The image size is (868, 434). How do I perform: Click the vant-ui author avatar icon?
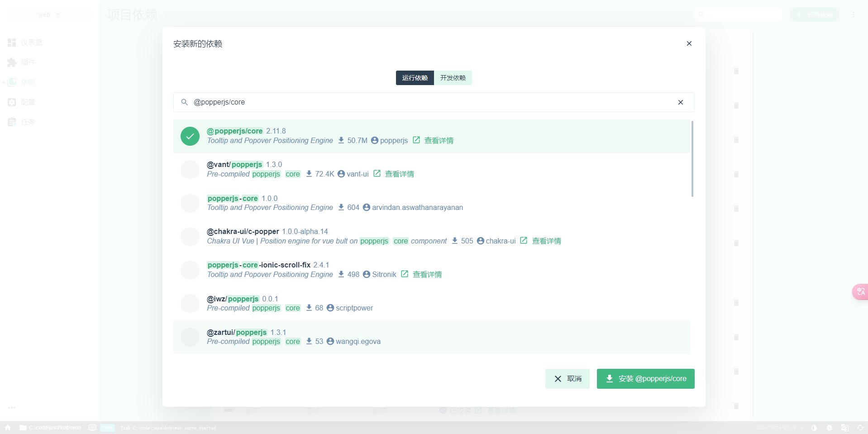341,174
